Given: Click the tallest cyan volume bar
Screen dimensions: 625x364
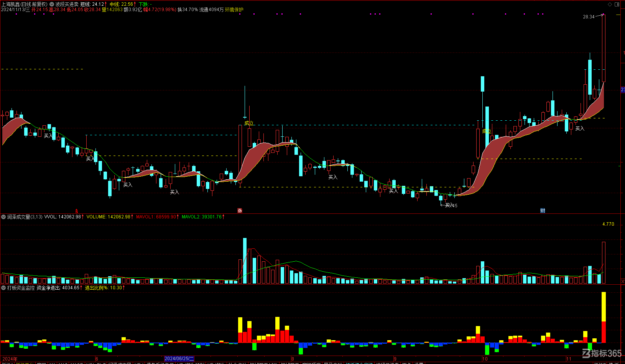Looking at the screenshot, I should click(x=245, y=261).
